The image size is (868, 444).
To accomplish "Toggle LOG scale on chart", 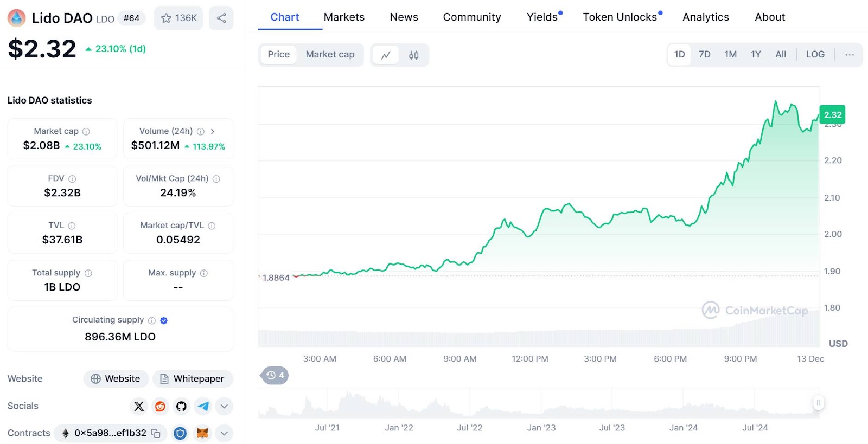I will pos(815,54).
